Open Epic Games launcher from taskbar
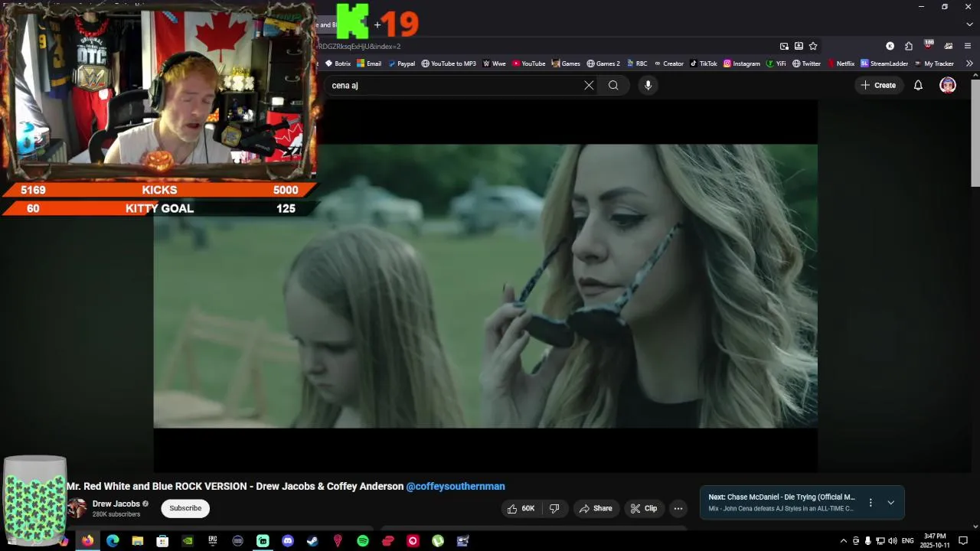The width and height of the screenshot is (980, 551). coord(213,541)
